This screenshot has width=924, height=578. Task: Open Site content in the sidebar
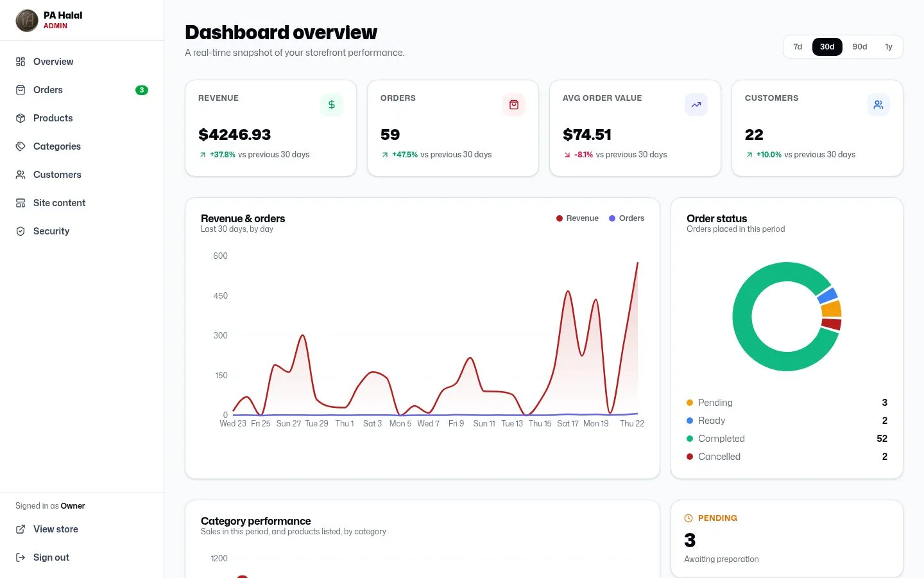click(82, 203)
